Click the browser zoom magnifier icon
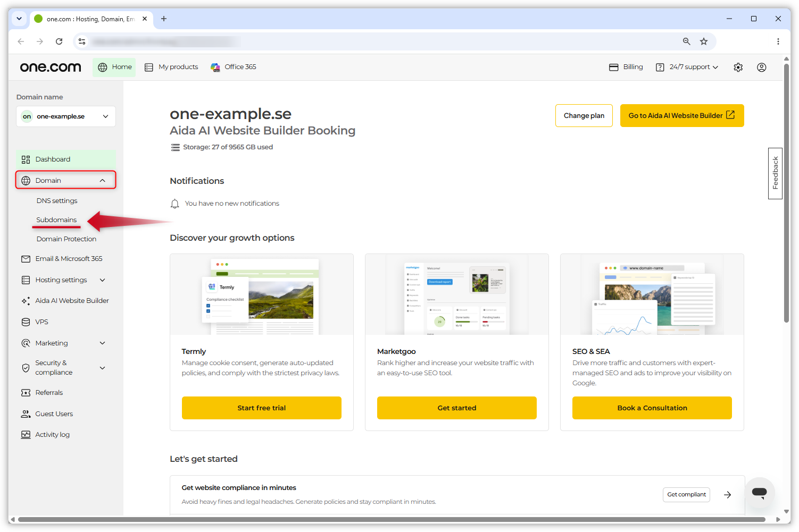799x532 pixels. pos(686,41)
